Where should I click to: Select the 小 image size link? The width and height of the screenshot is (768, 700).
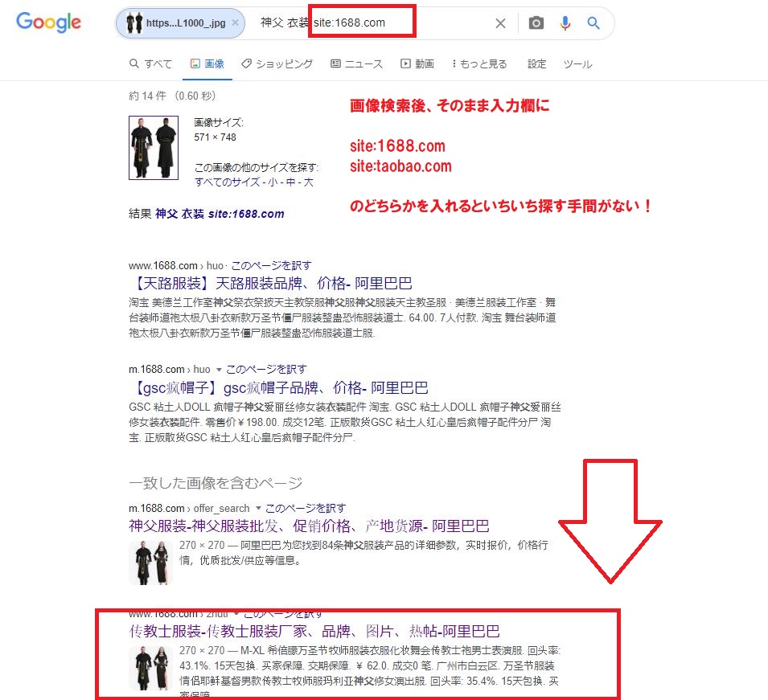coord(273,182)
